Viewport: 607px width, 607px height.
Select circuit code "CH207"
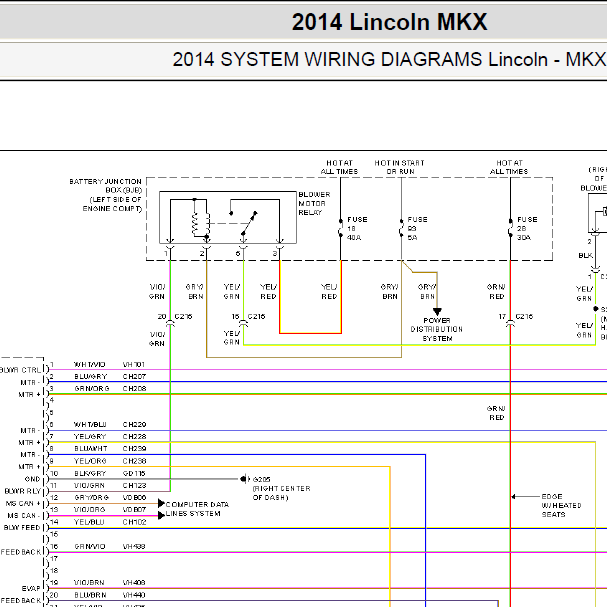point(134,376)
